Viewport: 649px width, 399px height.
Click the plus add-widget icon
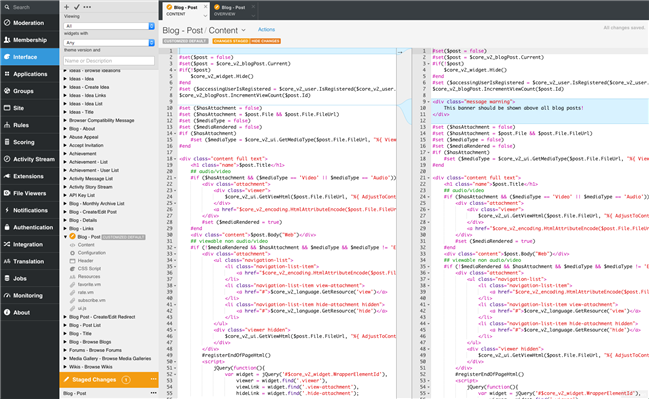(67, 7)
